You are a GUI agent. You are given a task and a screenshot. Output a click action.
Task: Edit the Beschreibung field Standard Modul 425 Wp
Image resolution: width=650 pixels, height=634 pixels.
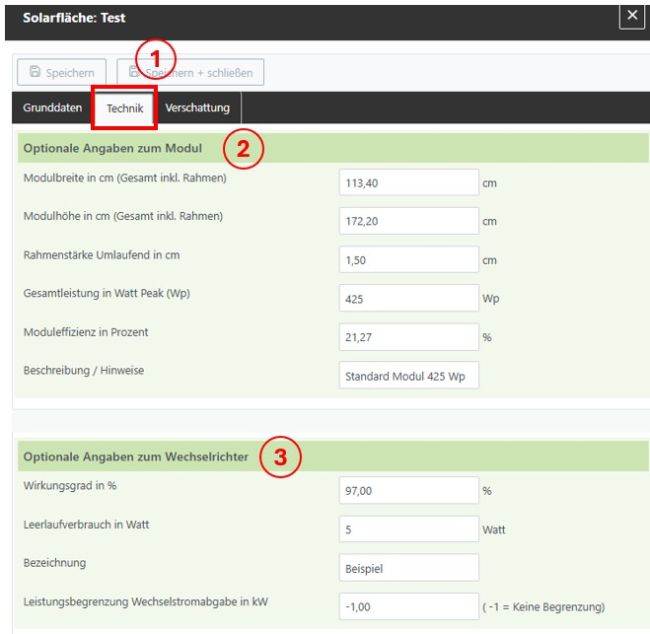click(x=409, y=376)
